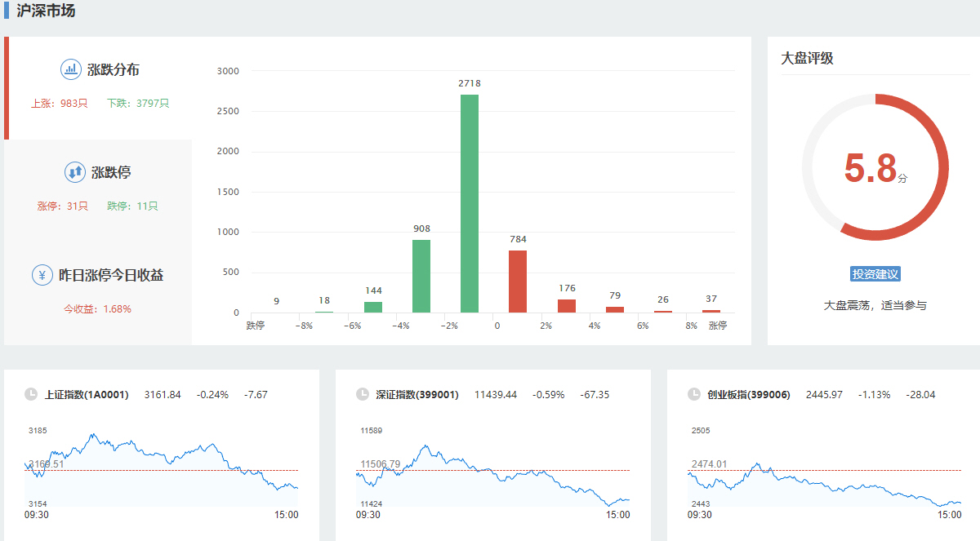Click the clock icon beside 深证指数

[363, 395]
